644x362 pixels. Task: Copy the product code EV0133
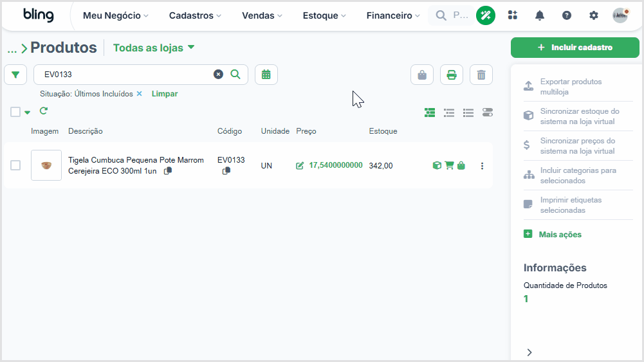(226, 171)
